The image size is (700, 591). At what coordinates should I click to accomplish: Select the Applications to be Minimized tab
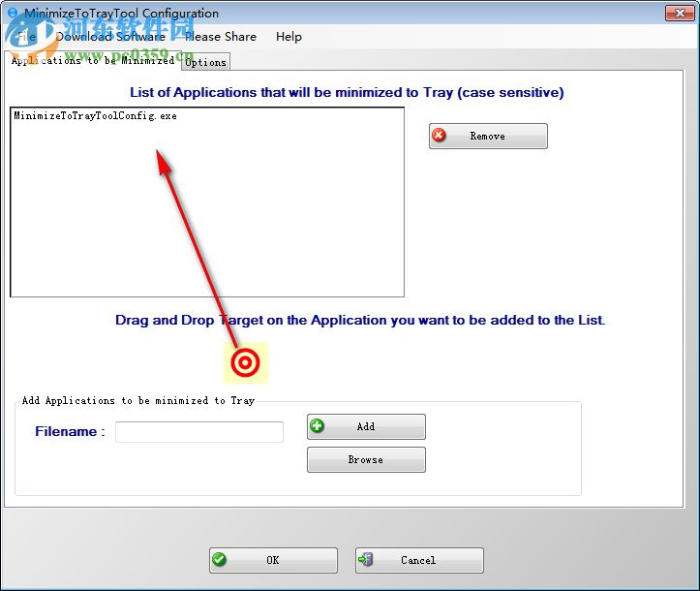point(93,61)
